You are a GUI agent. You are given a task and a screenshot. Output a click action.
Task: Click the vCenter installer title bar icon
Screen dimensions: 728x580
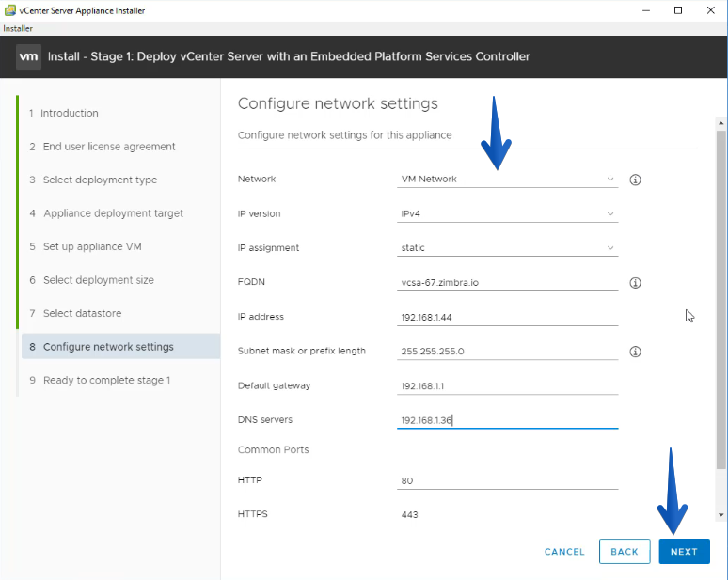[x=9, y=10]
